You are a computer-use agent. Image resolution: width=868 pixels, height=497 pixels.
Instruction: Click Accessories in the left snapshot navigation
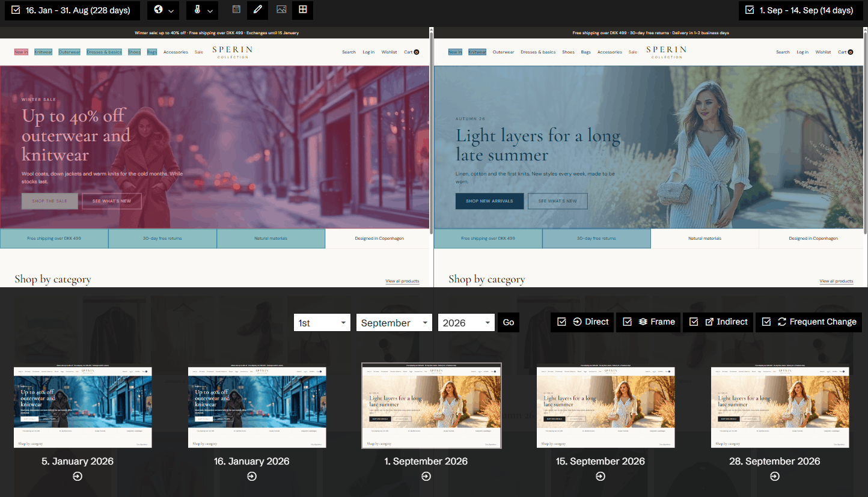point(176,52)
